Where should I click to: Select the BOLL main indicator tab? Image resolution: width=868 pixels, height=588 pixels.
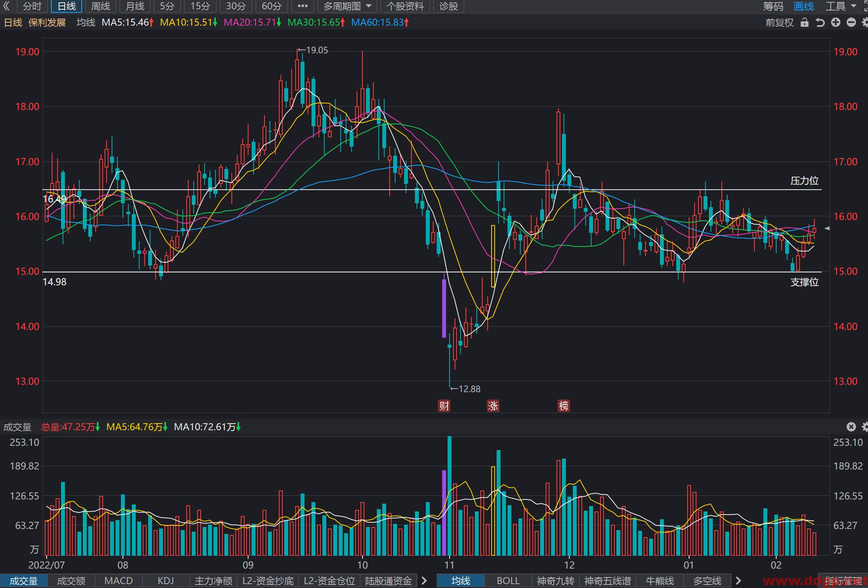tap(508, 581)
